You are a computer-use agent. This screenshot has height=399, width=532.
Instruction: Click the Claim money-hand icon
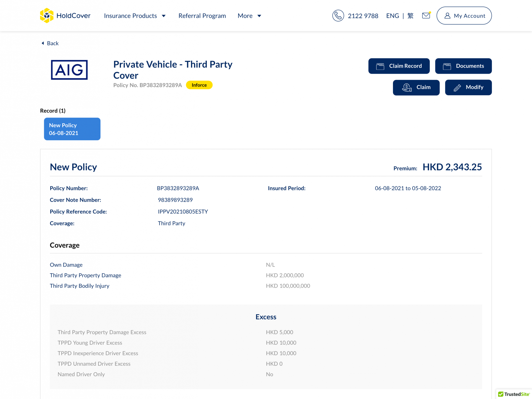coord(407,87)
